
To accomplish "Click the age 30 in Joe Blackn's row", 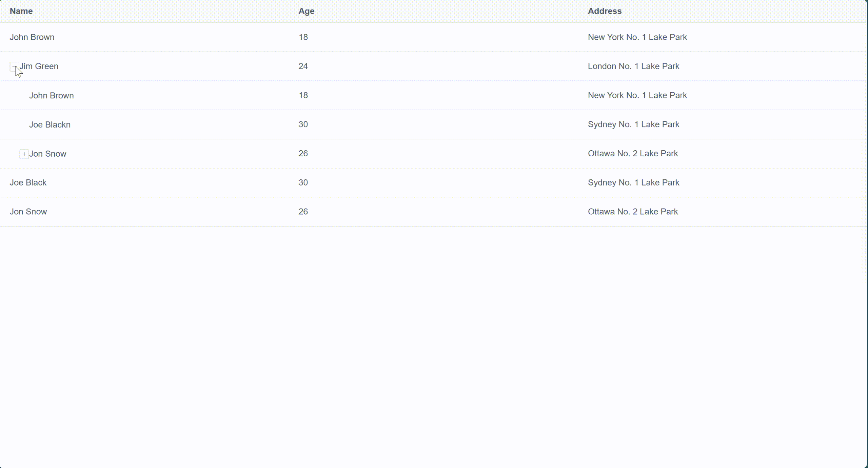I will pyautogui.click(x=303, y=124).
